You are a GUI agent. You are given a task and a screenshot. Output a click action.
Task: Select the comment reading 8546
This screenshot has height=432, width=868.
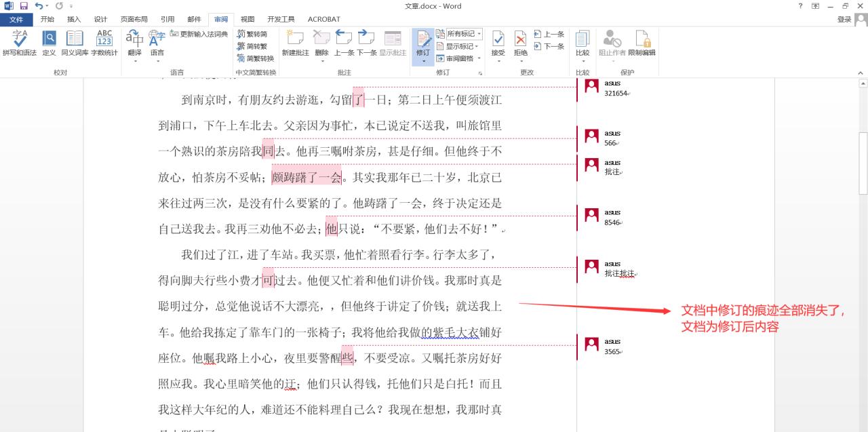pos(612,222)
